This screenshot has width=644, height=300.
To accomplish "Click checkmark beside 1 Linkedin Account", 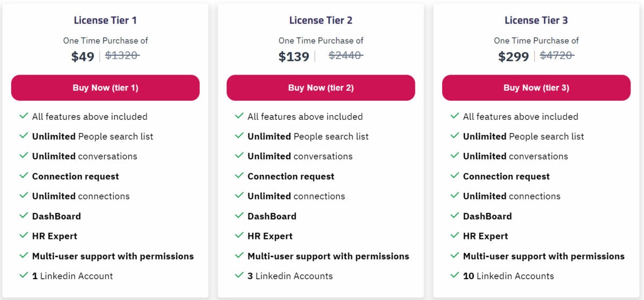I will pos(24,275).
